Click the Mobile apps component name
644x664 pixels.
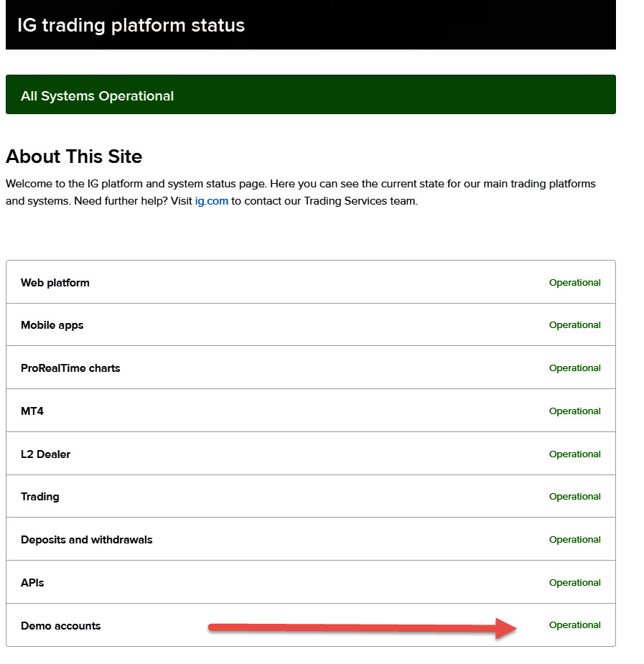(x=52, y=325)
